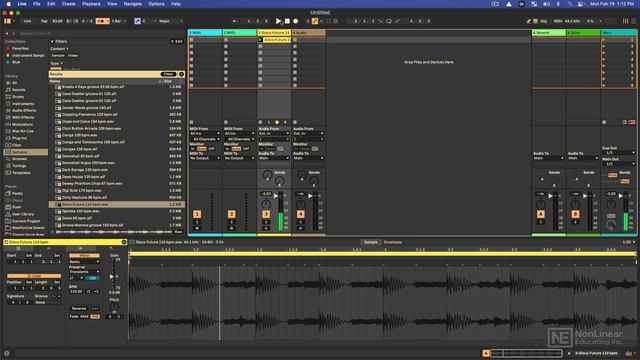Screen dimensions: 640x360
Task: Click the transport Stop button
Action: 287,21
